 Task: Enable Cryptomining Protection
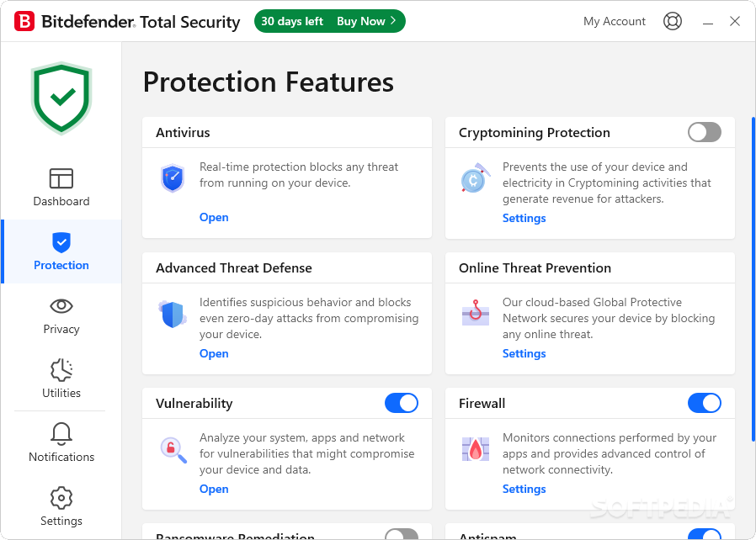(704, 132)
